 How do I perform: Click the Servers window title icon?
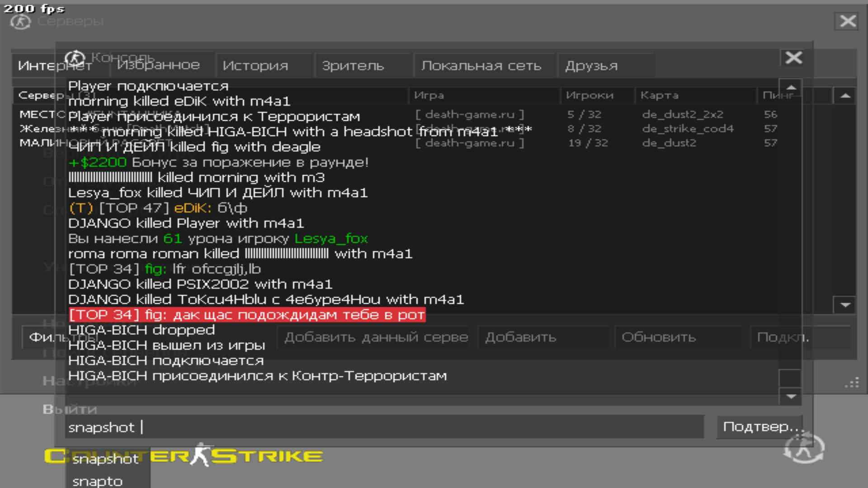point(20,21)
